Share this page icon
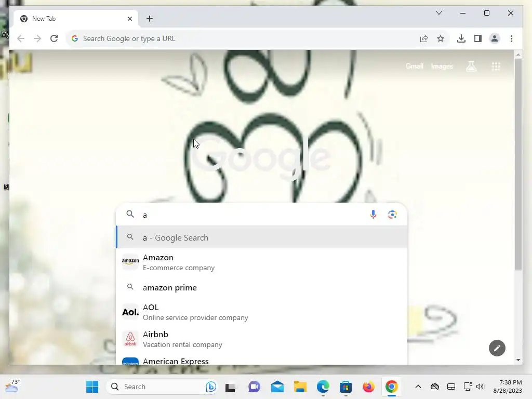 [424, 38]
